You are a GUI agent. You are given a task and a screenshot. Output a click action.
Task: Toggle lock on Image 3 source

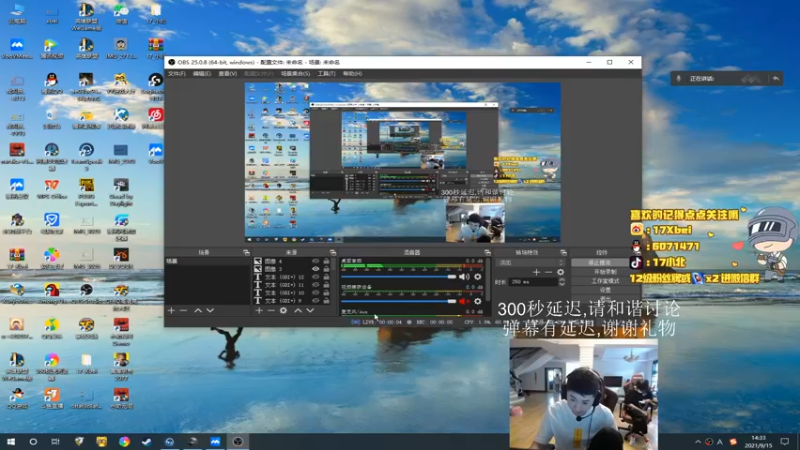coord(326,269)
